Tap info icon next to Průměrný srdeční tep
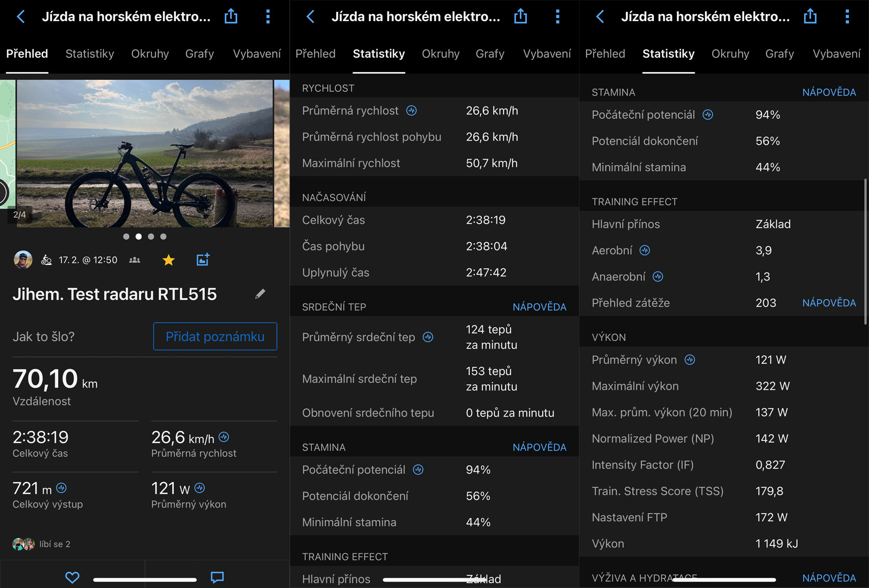 click(428, 337)
